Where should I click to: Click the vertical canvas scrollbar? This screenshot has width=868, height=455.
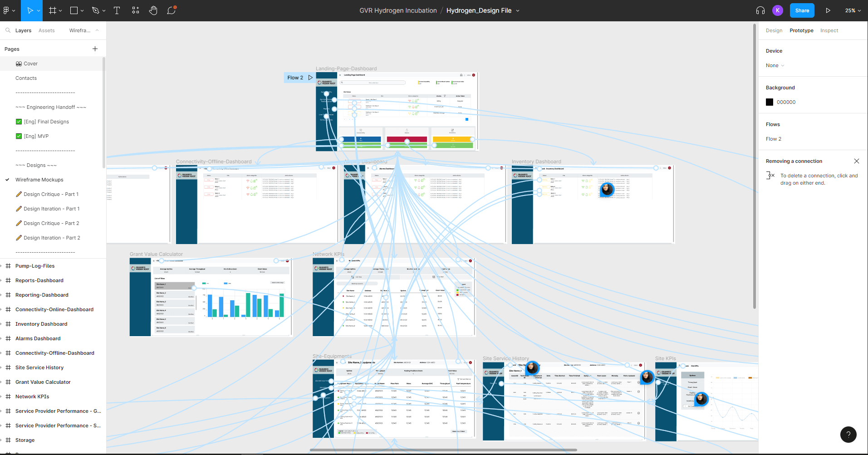(755, 166)
